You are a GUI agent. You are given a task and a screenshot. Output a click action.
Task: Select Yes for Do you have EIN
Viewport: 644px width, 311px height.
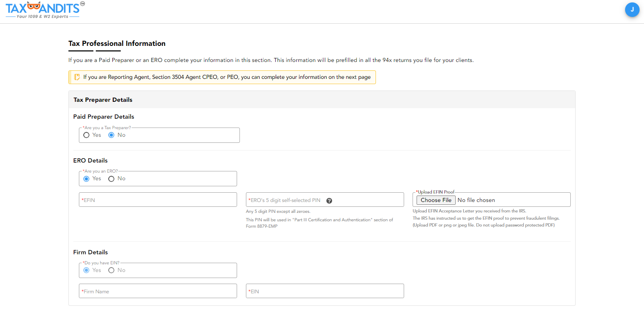[86, 270]
